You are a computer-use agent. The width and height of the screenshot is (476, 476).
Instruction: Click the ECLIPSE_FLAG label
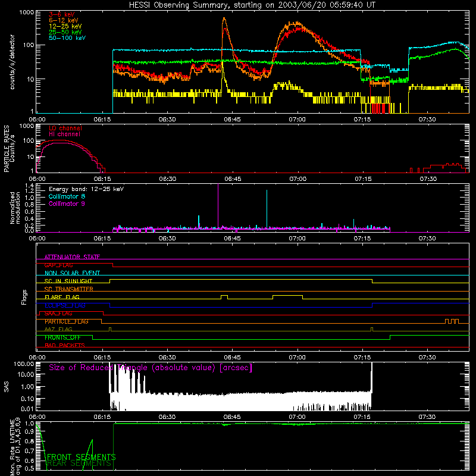(x=65, y=305)
